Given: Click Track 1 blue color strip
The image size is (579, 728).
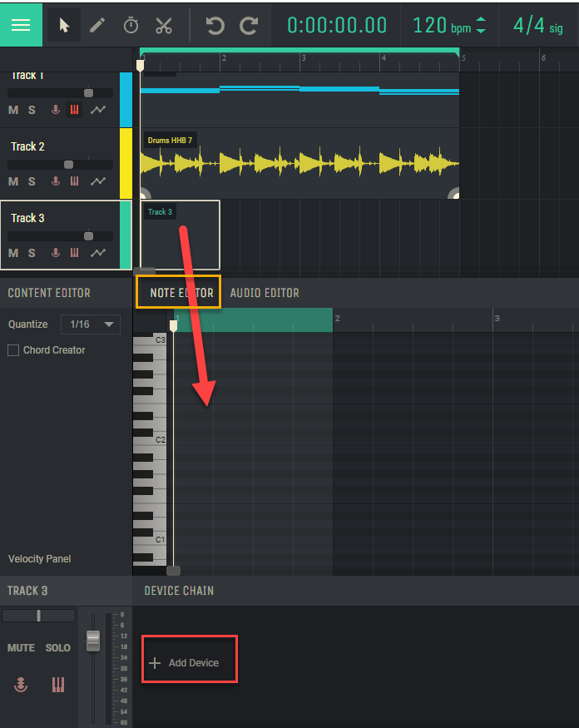Looking at the screenshot, I should tap(126, 99).
